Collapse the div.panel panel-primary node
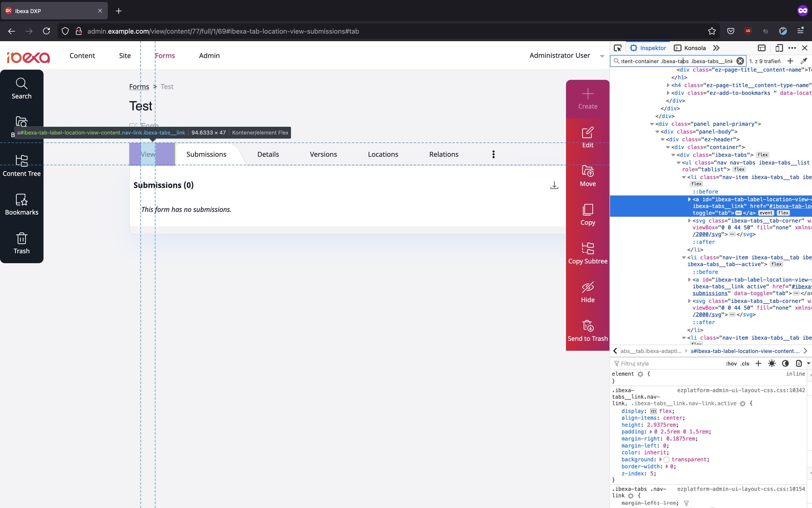 [652, 124]
